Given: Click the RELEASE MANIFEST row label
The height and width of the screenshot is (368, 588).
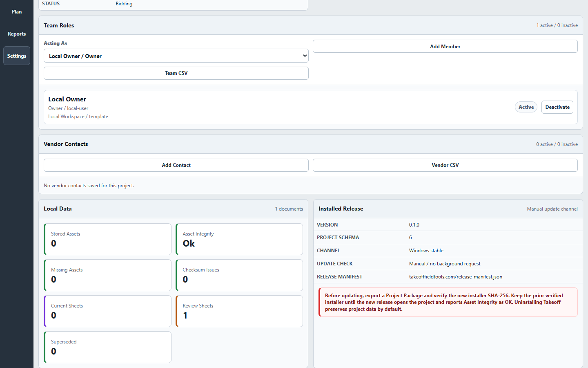Looking at the screenshot, I should (x=339, y=277).
